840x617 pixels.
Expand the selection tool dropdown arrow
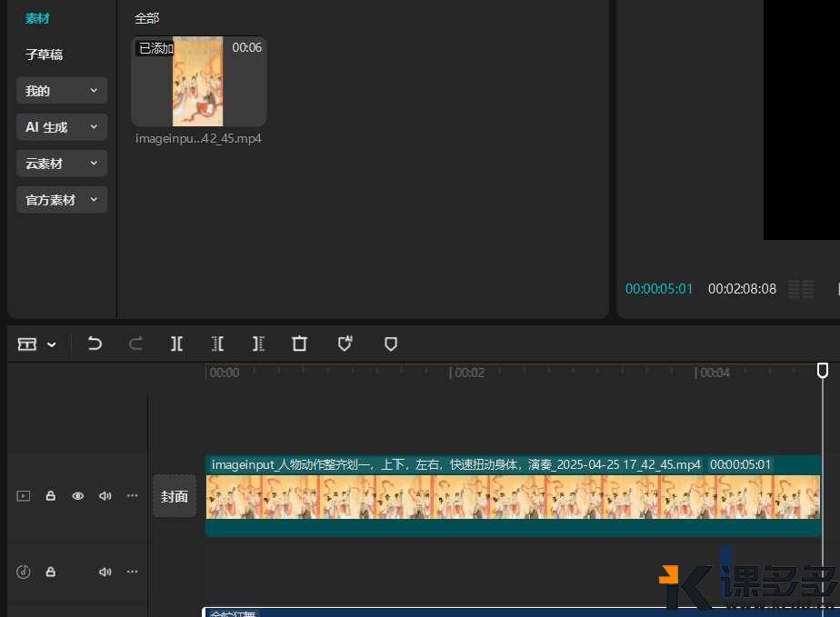[x=52, y=344]
